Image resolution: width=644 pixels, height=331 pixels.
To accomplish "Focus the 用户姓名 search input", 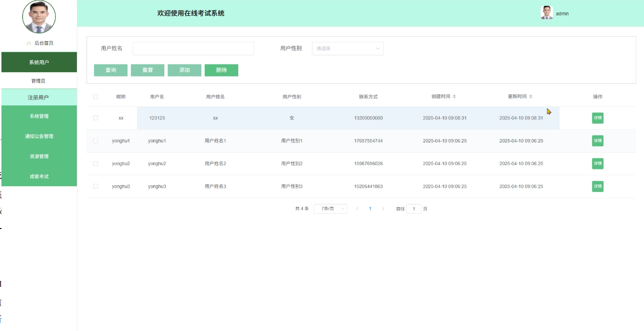I will click(x=193, y=49).
